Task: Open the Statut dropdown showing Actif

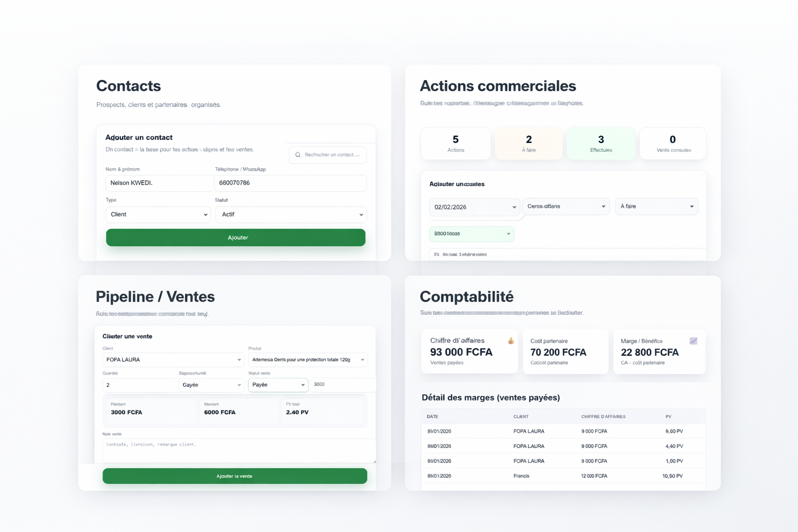Action: click(x=290, y=215)
